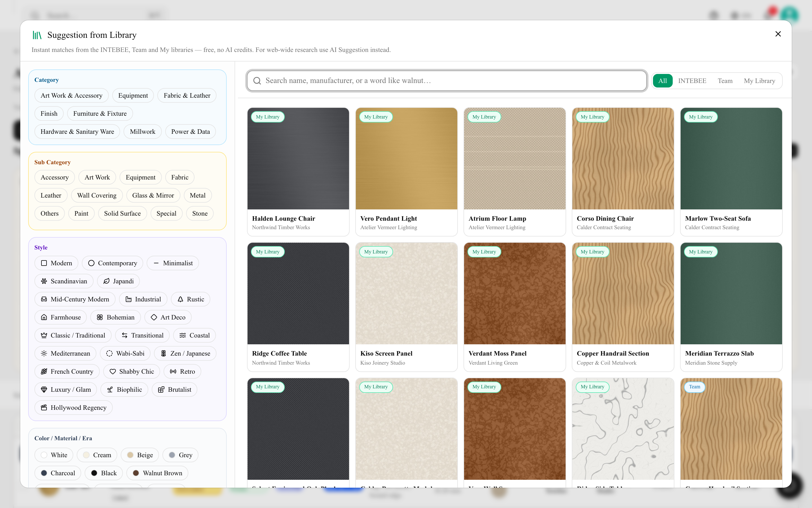Click the Luxury / Glam gem icon
812x508 pixels.
pyautogui.click(x=44, y=390)
